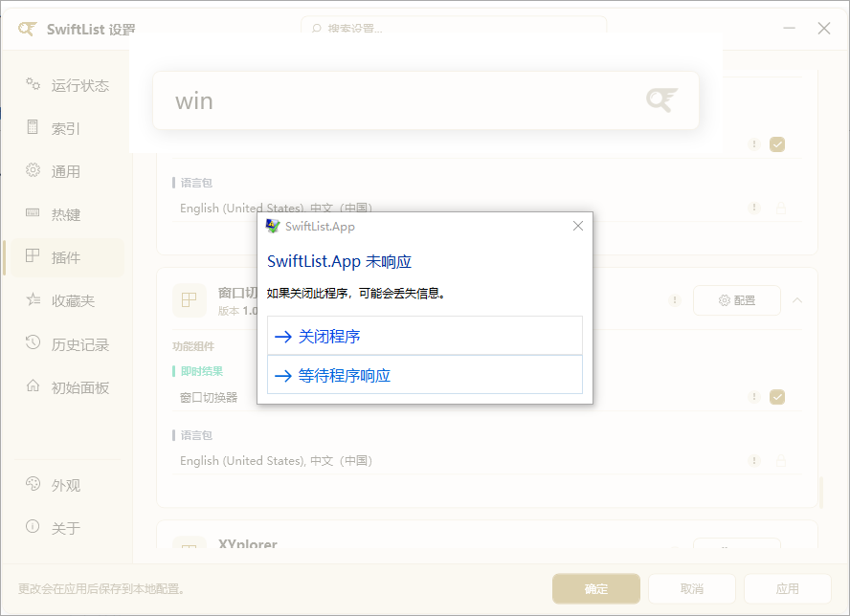This screenshot has width=850, height=616.
Task: Click the 历史记录 clock icon
Action: click(34, 341)
